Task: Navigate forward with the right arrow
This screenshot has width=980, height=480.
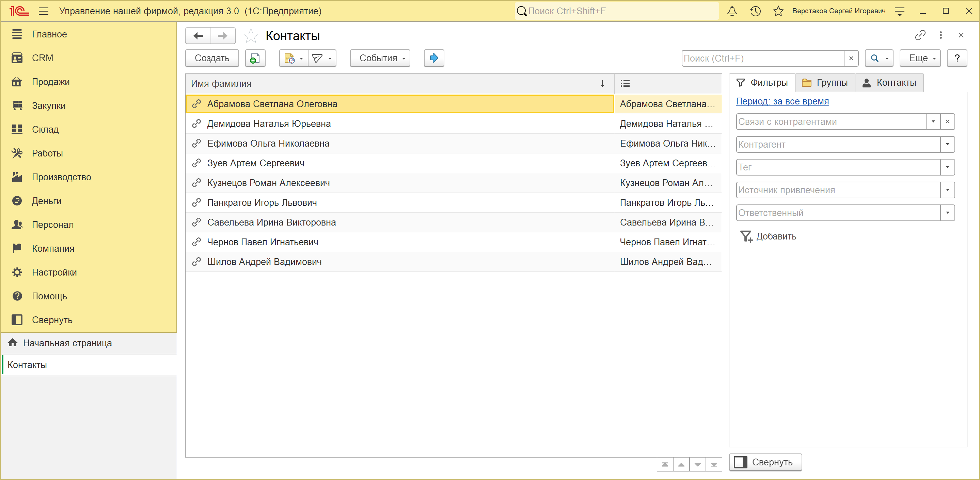Action: (223, 36)
